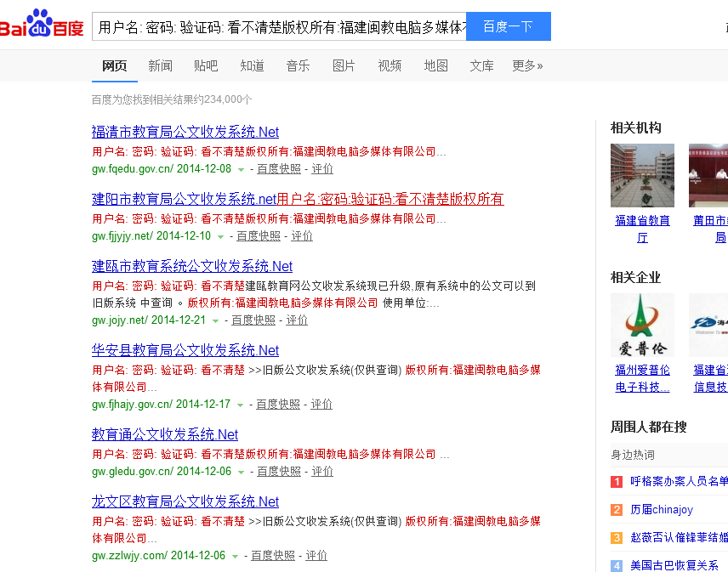Open the 贴吧 tab
Image resolution: width=728 pixels, height=572 pixels.
click(x=206, y=66)
